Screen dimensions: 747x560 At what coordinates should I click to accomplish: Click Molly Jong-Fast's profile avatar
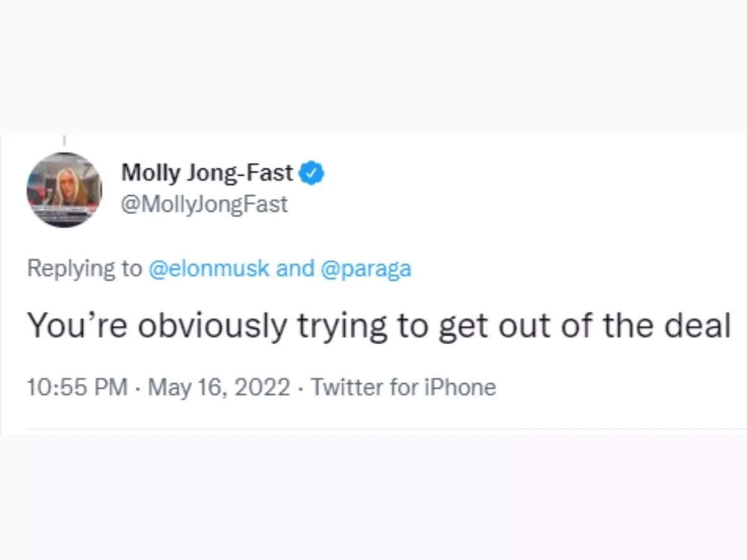click(x=63, y=190)
